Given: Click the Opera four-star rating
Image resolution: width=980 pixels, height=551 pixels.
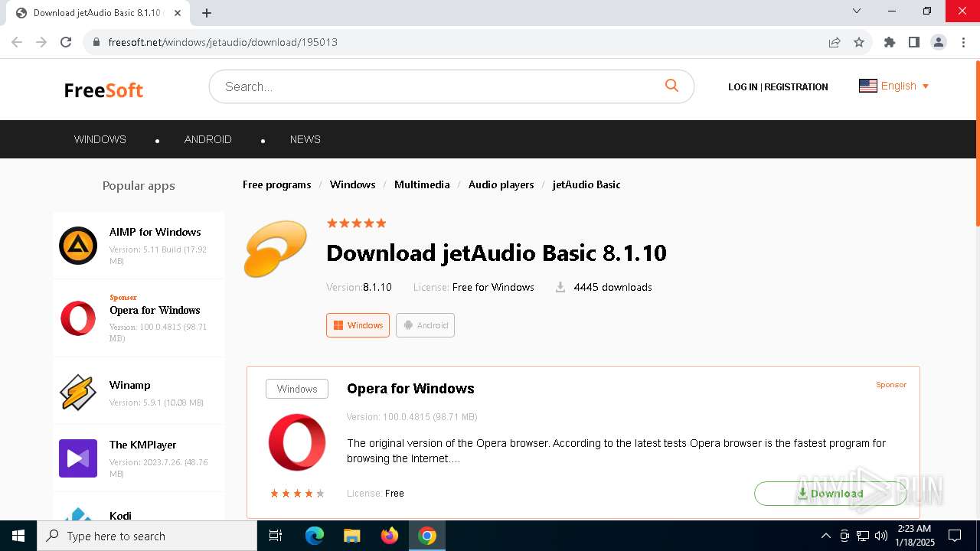Looking at the screenshot, I should tap(297, 494).
